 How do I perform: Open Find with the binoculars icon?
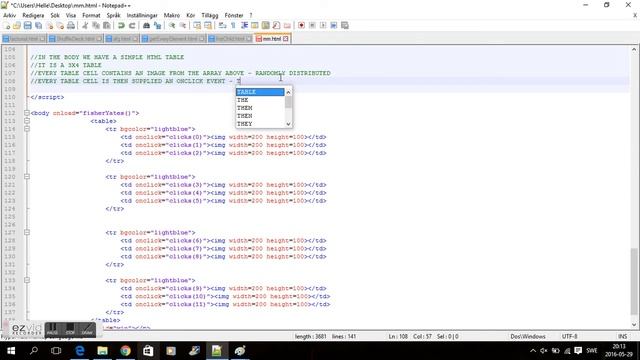[x=147, y=25]
